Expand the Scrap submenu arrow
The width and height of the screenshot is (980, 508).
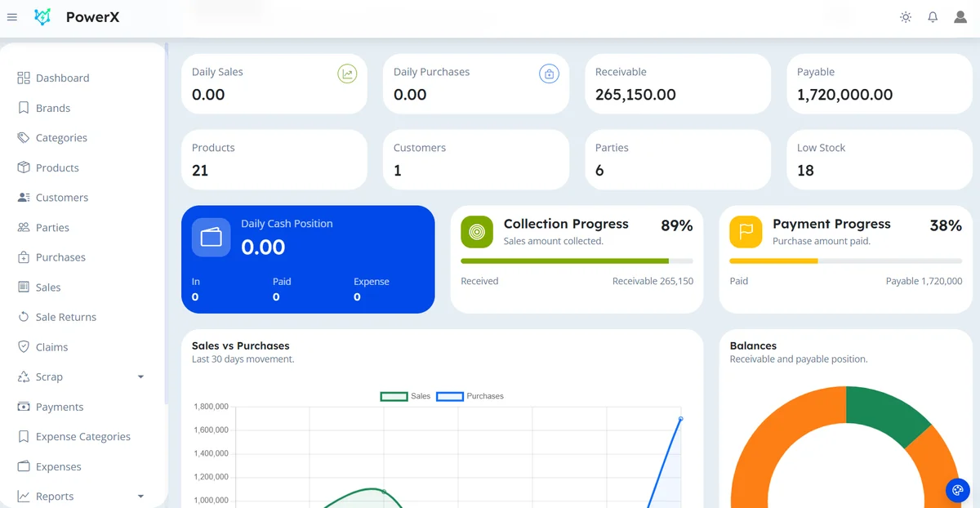pyautogui.click(x=140, y=377)
